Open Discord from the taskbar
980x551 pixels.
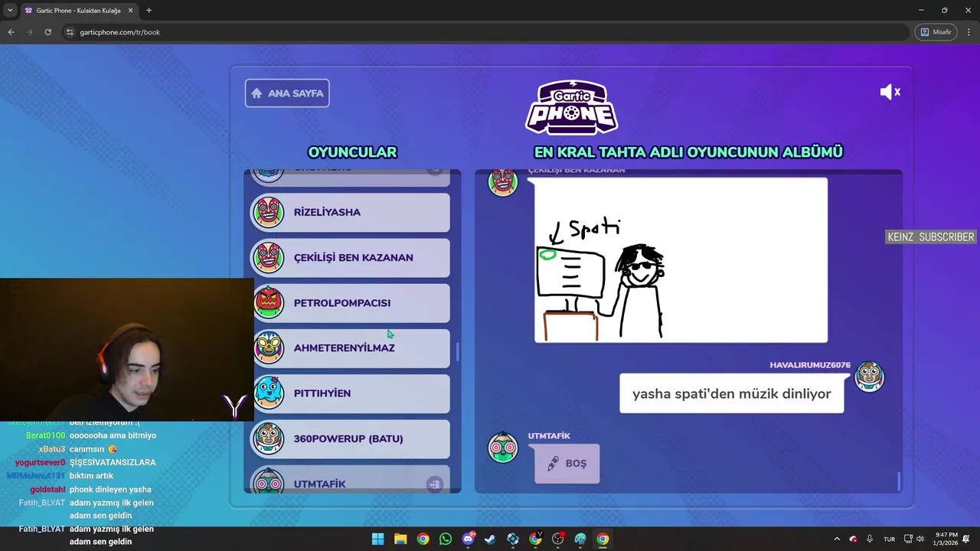point(468,539)
